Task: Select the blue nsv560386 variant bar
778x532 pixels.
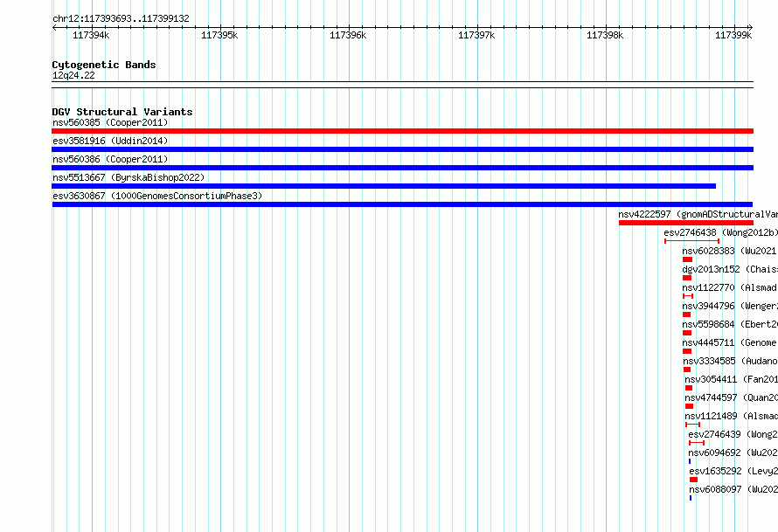Action: 402,168
